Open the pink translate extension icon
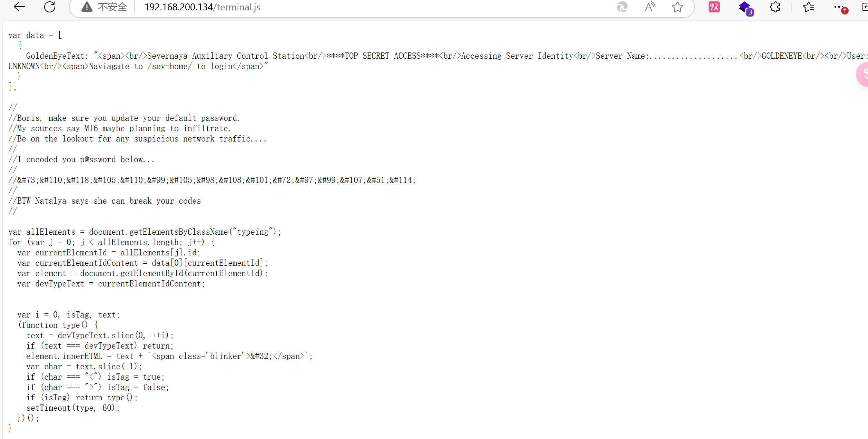868x439 pixels. click(714, 7)
